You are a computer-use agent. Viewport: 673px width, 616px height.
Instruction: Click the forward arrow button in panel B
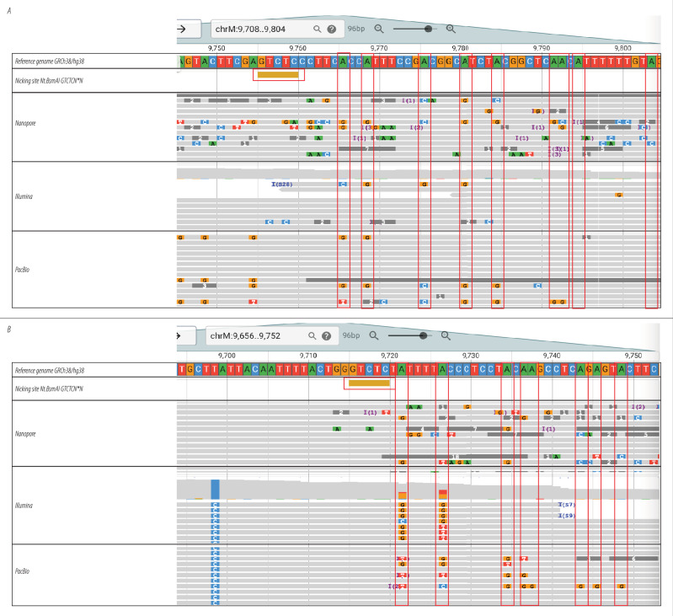(x=179, y=335)
